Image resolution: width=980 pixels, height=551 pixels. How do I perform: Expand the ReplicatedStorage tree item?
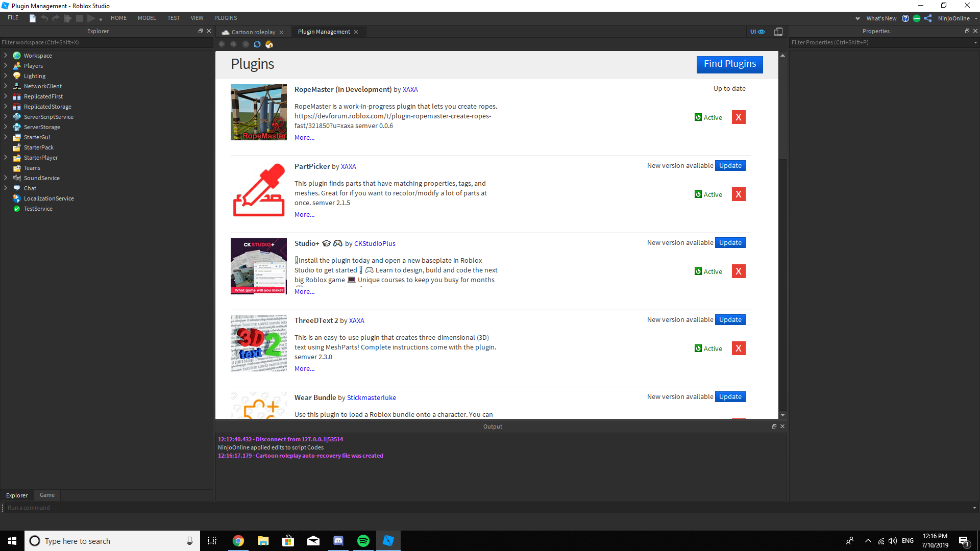coord(6,106)
